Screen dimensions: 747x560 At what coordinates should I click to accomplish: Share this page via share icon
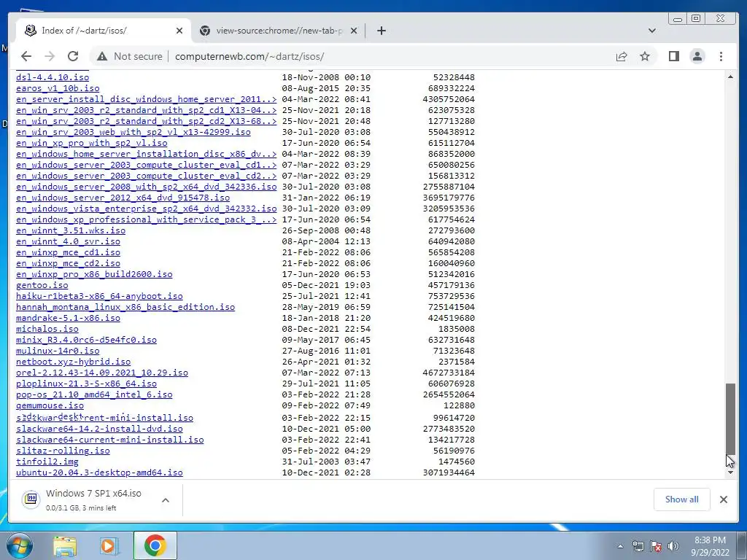coord(622,56)
